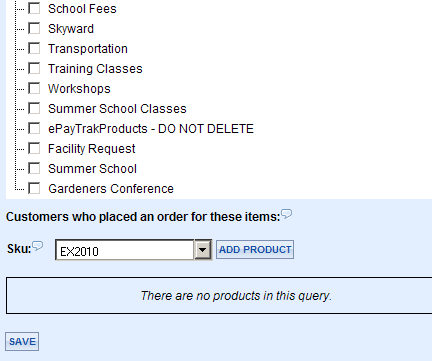Check the Summer School Classes box
Image resolution: width=432 pixels, height=361 pixels.
tap(34, 108)
